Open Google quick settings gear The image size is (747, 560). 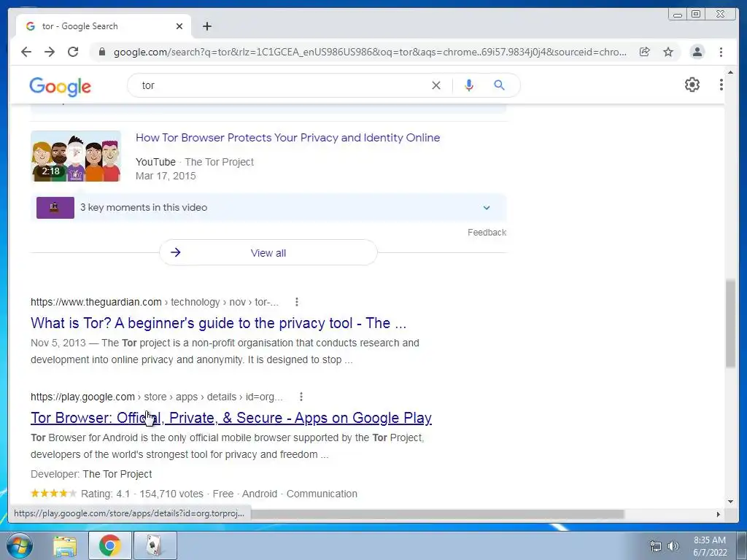[x=692, y=85]
